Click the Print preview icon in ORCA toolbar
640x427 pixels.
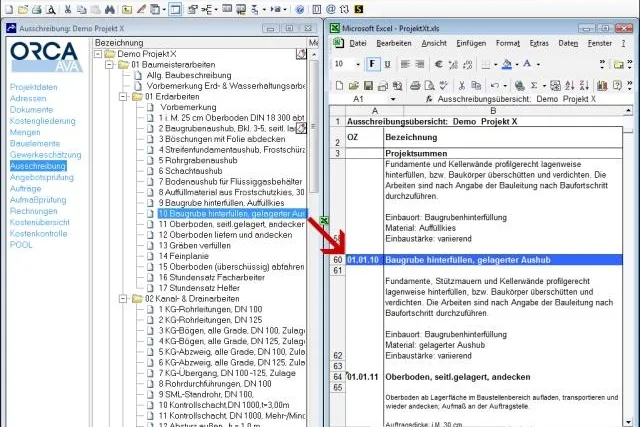point(51,9)
